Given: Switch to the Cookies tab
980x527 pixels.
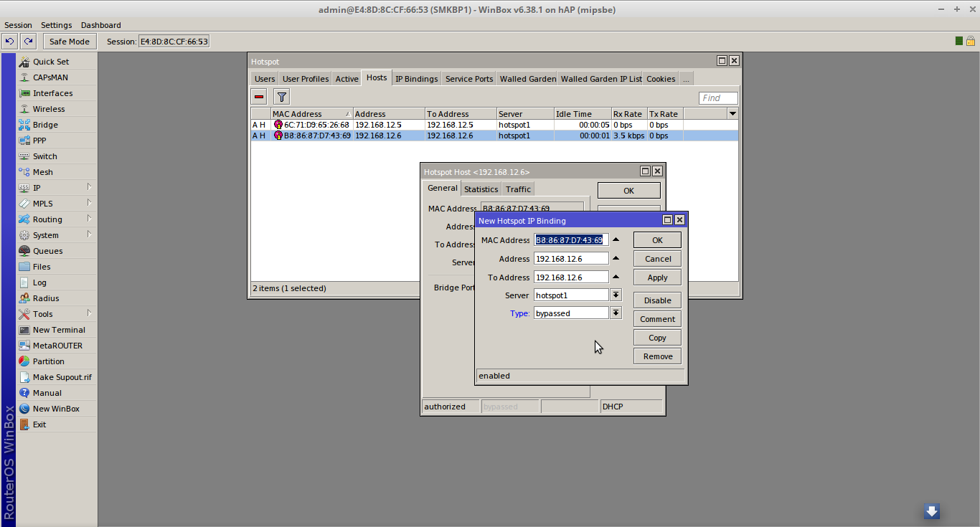Looking at the screenshot, I should point(661,79).
